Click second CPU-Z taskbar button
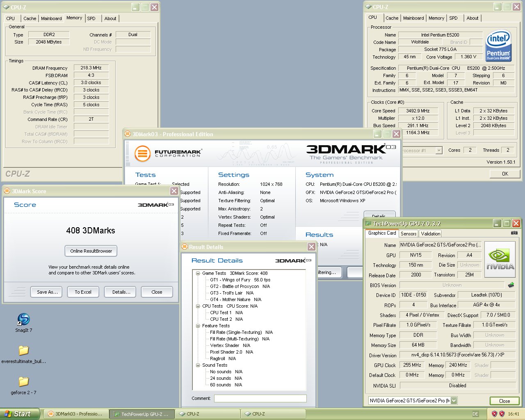Screen dimensions: 525x420 273,414
